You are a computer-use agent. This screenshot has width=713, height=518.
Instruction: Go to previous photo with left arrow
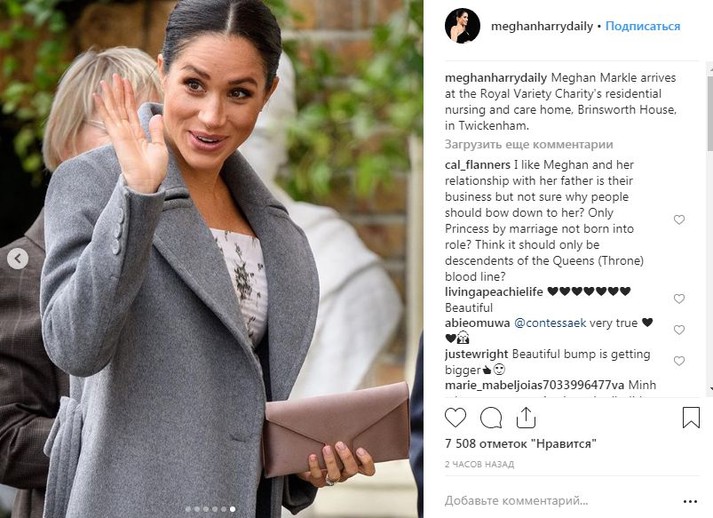(x=18, y=259)
